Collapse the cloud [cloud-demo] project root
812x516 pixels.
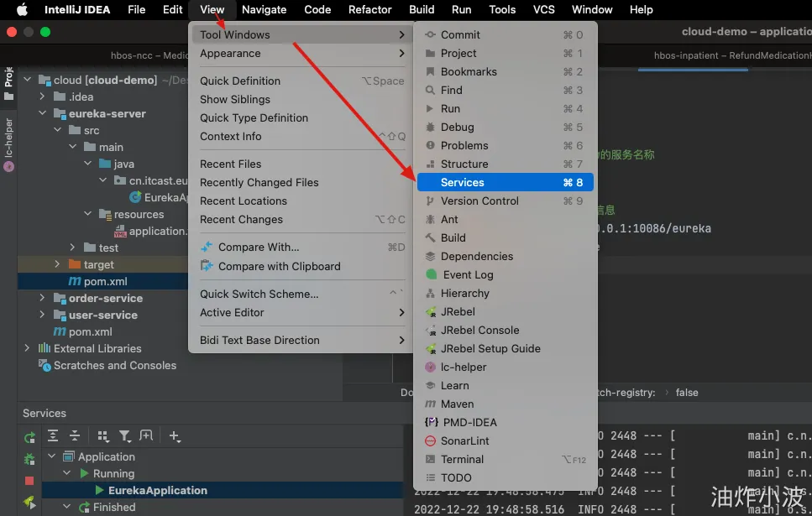tap(28, 80)
